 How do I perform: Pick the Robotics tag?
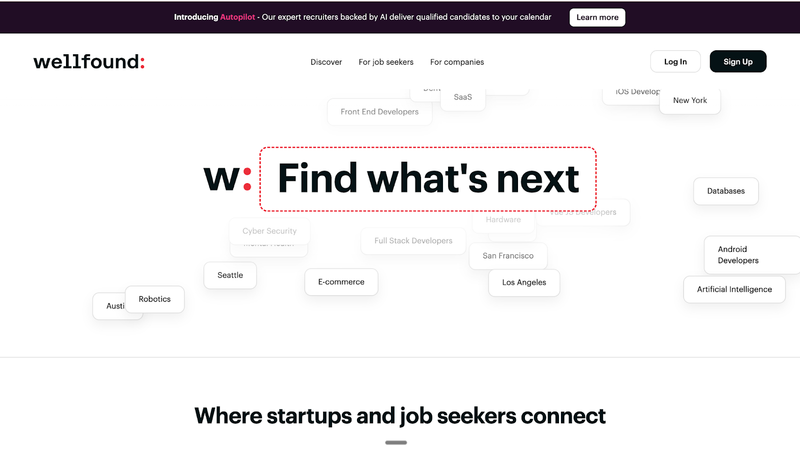coord(155,299)
